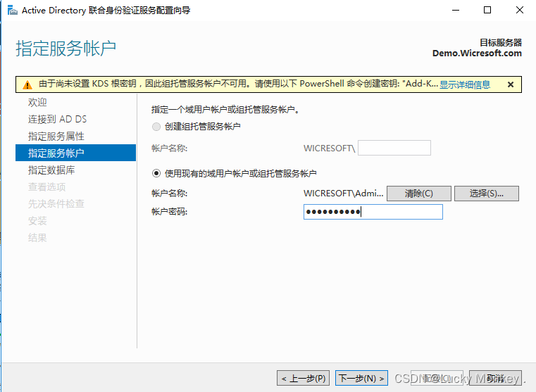Click the 指定一个域用户帐户或组托管服务帐户 instruction text

pos(225,110)
